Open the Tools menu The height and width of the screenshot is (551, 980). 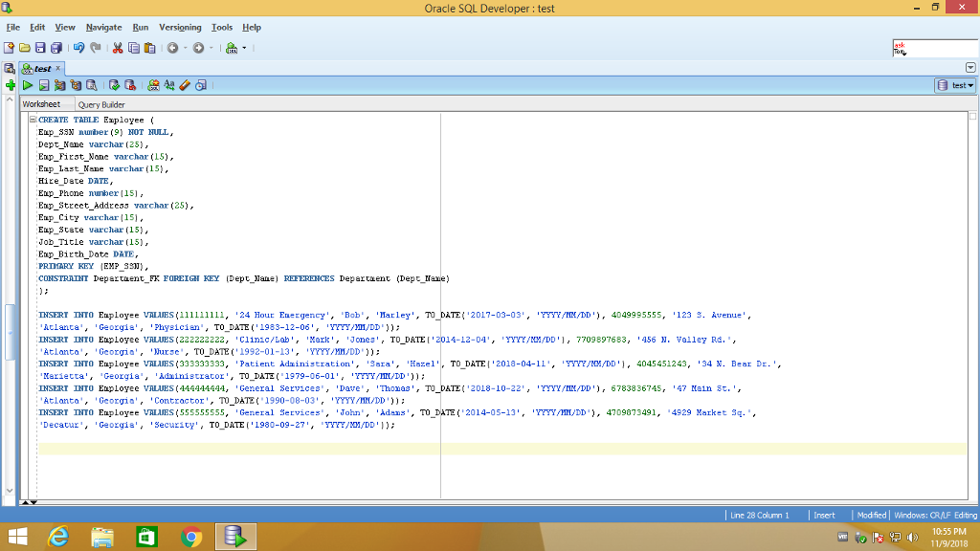pos(222,27)
